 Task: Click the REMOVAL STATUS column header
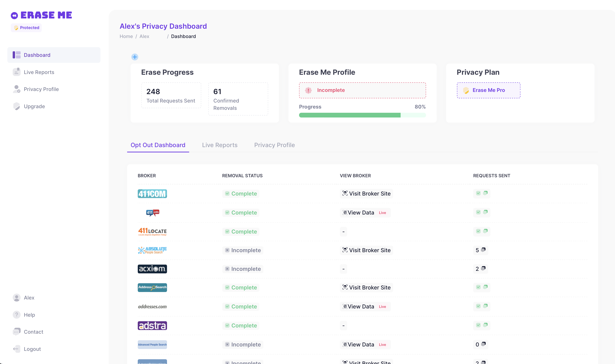(x=242, y=176)
